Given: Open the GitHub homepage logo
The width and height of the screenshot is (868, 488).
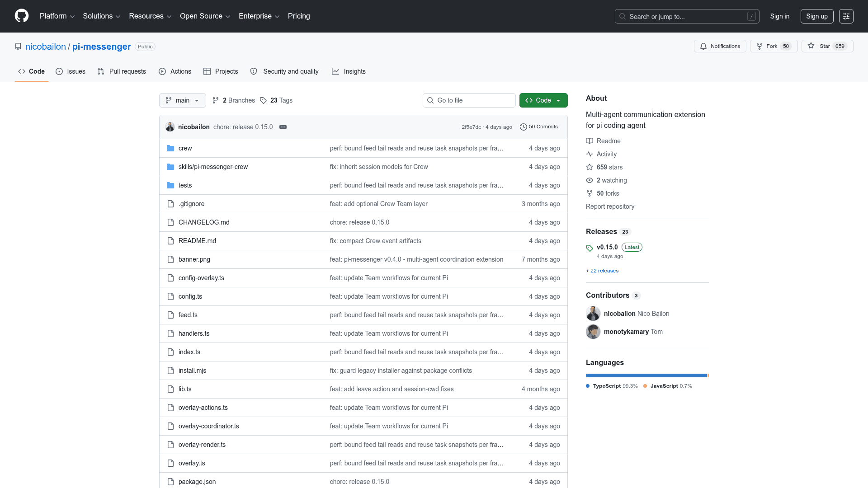Looking at the screenshot, I should tap(22, 16).
